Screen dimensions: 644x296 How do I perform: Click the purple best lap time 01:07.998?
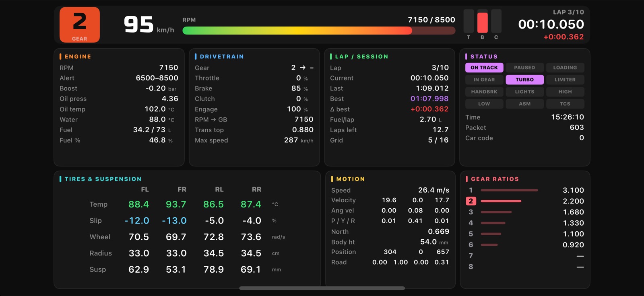click(x=429, y=99)
